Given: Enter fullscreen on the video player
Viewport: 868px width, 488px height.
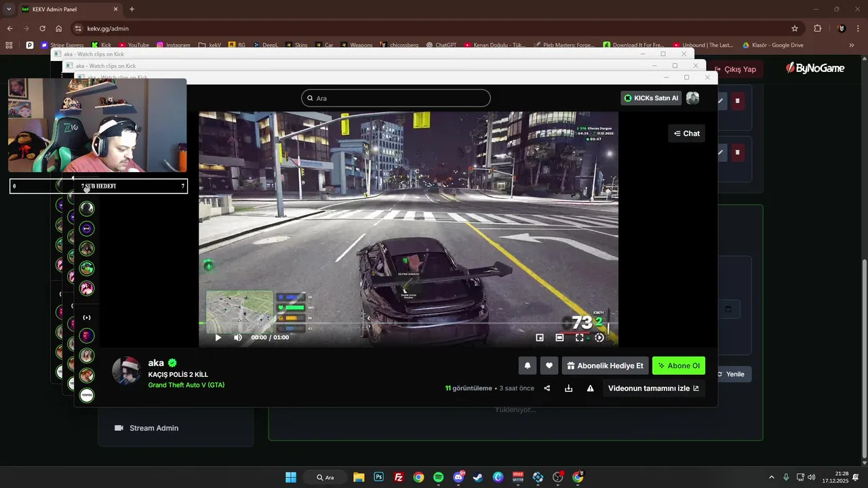Looking at the screenshot, I should pyautogui.click(x=579, y=337).
